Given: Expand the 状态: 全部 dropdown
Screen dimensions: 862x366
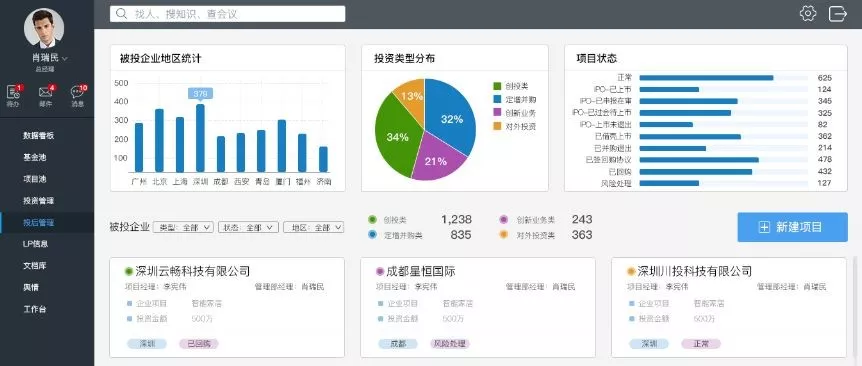Looking at the screenshot, I should coord(248,227).
